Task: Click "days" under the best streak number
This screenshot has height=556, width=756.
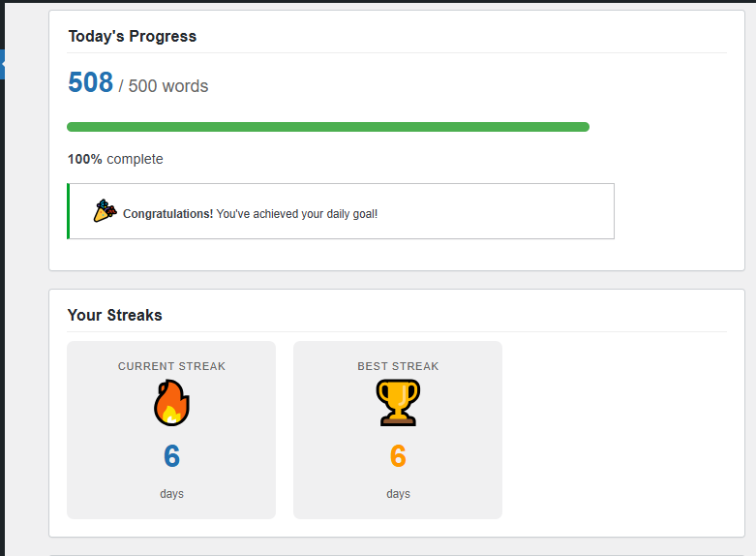Action: (x=398, y=494)
